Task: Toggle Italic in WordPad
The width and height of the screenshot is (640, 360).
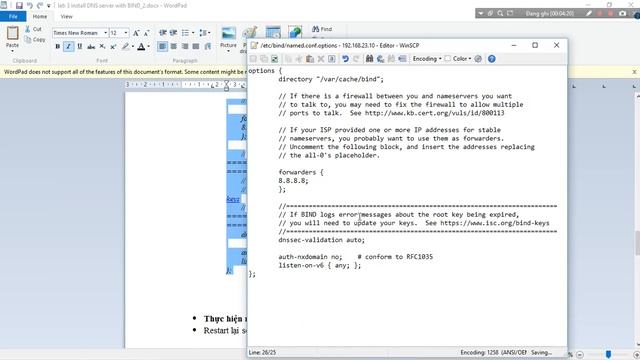Action: point(69,47)
